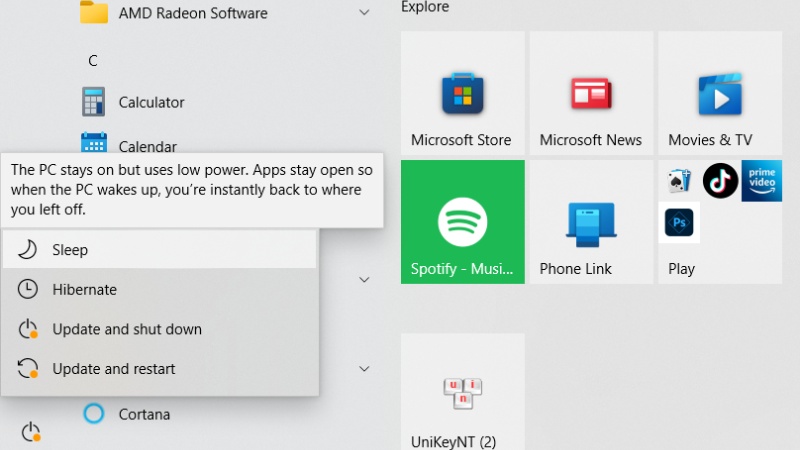
Task: Expand the chevron right of Hibernate
Action: point(364,280)
